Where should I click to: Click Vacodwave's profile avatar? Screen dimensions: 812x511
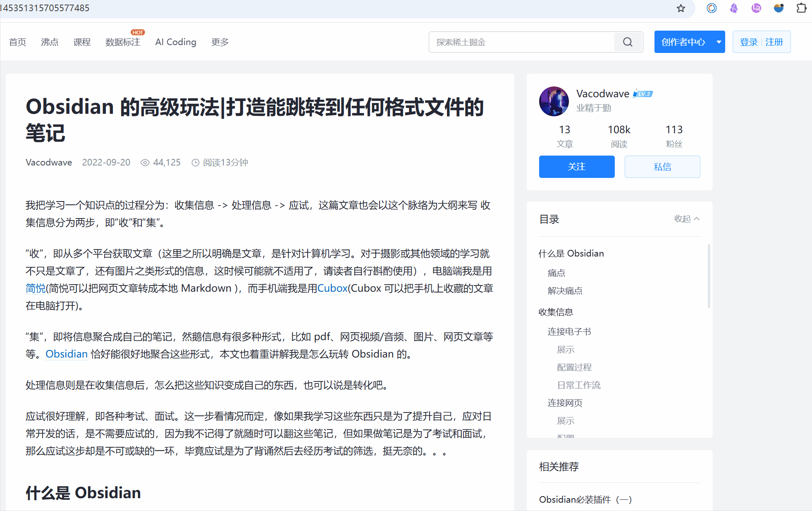554,101
